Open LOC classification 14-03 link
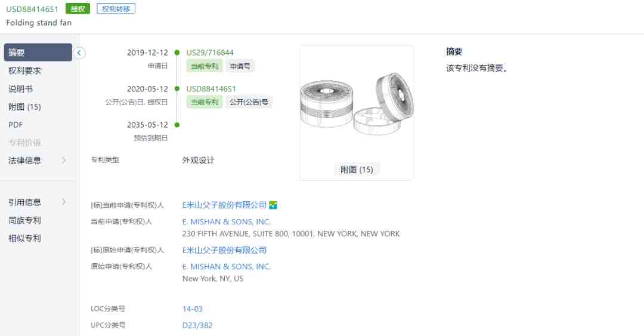The image size is (644, 336). coord(192,309)
